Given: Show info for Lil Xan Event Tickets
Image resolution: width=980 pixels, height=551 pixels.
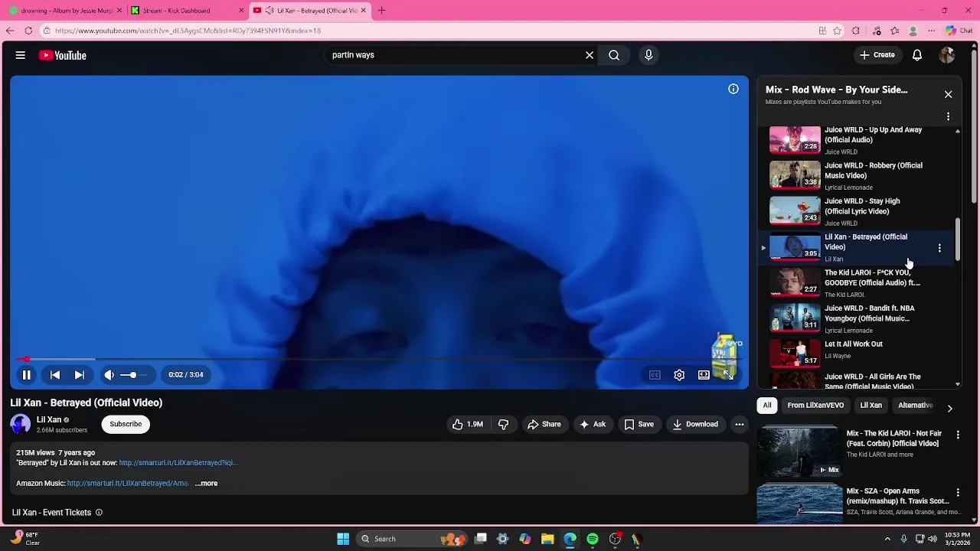Looking at the screenshot, I should point(99,513).
